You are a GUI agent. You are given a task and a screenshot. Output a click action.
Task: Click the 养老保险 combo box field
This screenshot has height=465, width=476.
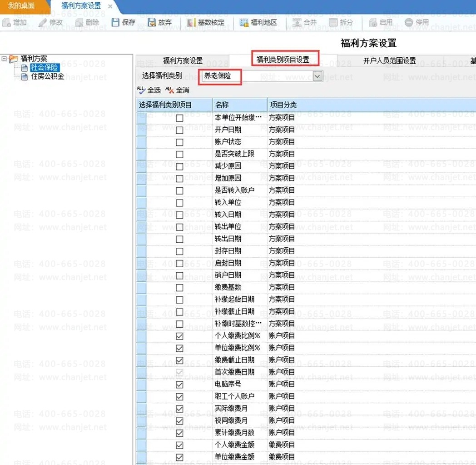257,76
